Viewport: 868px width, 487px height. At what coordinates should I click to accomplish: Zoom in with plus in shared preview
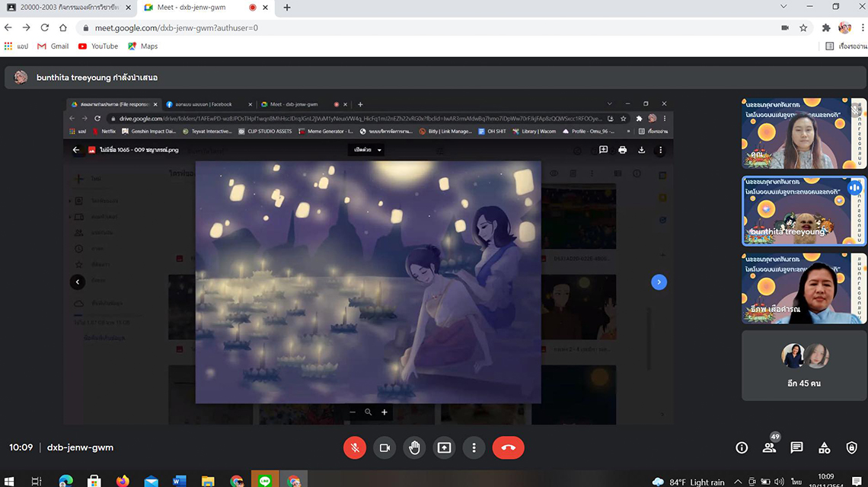385,412
